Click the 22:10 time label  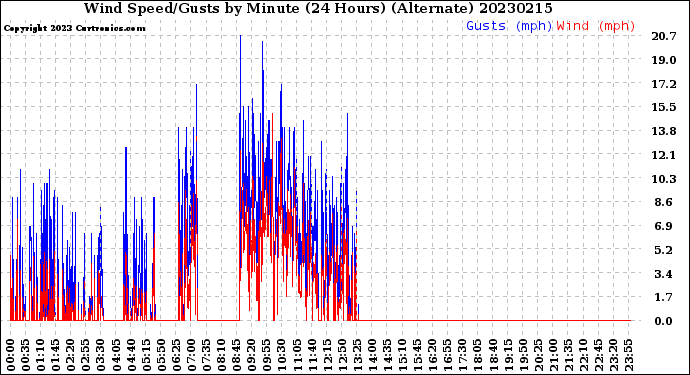click(583, 355)
